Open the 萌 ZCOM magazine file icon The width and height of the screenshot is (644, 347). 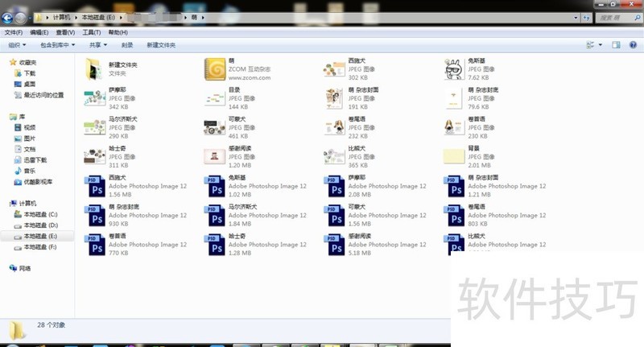click(x=214, y=69)
